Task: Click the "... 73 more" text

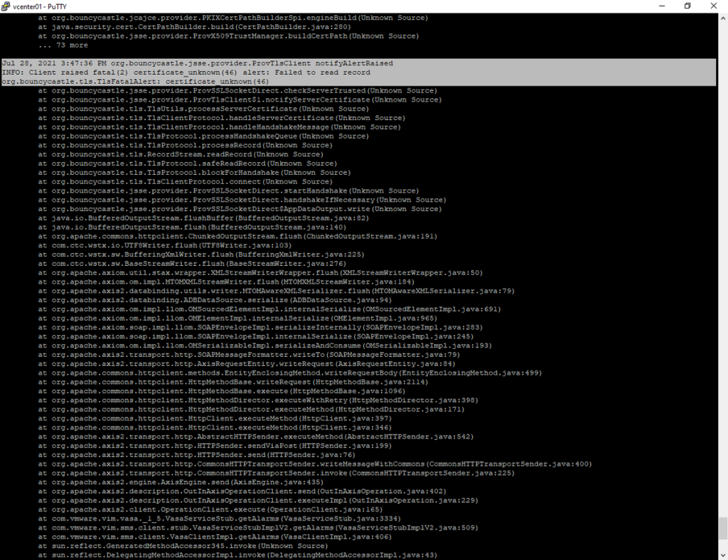Action: 63,45
